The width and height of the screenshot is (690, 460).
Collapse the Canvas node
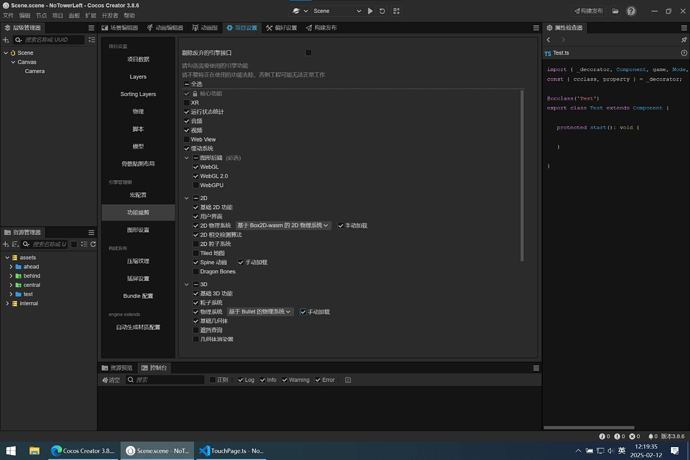tap(13, 62)
